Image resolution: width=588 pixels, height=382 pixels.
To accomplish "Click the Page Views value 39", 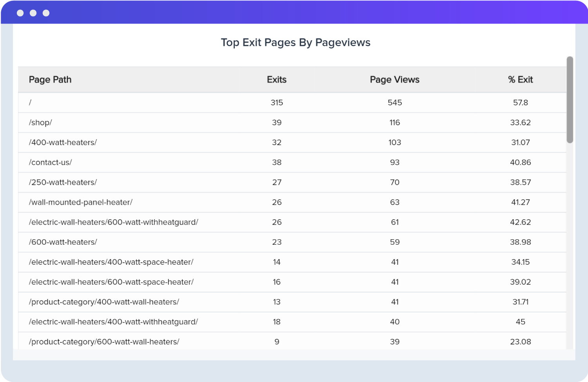I will click(395, 342).
